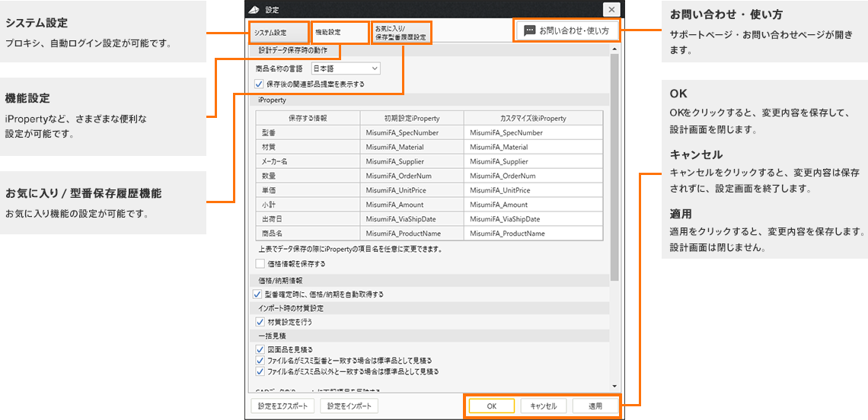
Task: Enable the 価格情報を保存する checkbox
Action: pyautogui.click(x=260, y=264)
